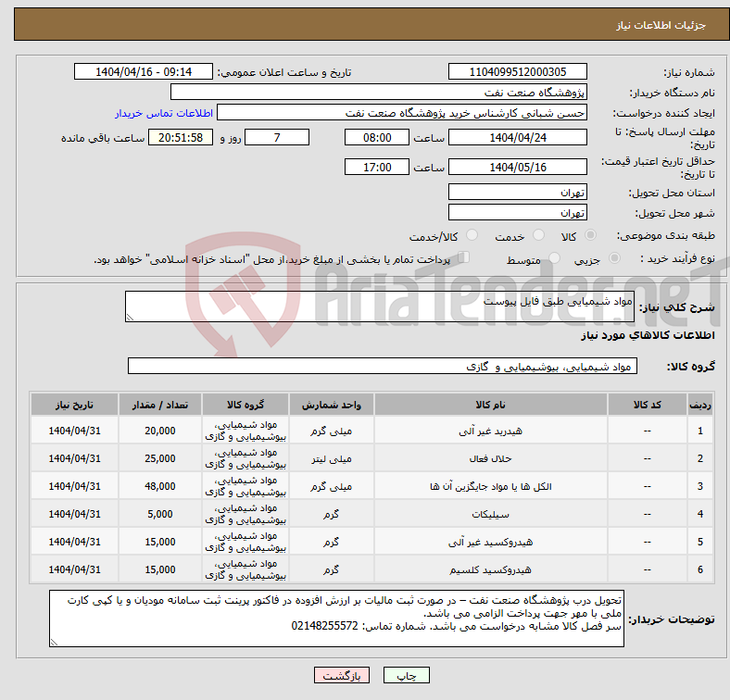The width and height of the screenshot is (730, 700).
Task: Click the شرح کلی نیاز text area
Action: (x=380, y=306)
